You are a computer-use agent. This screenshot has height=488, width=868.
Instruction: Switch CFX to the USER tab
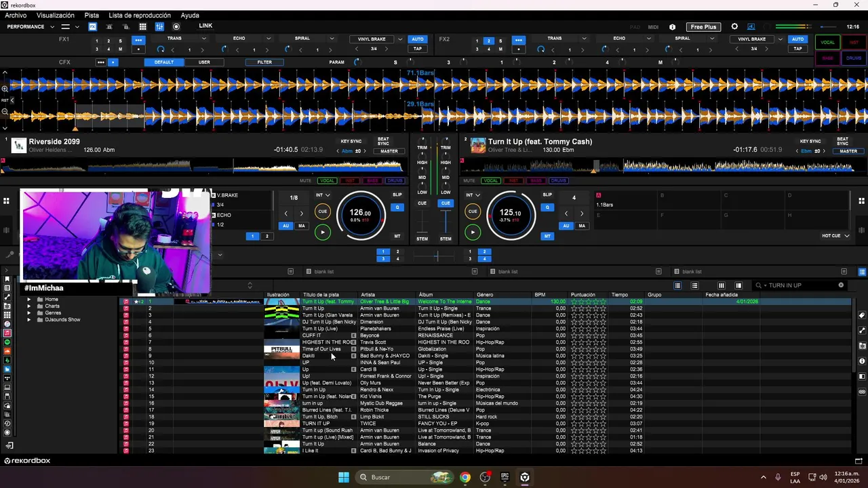pyautogui.click(x=204, y=62)
